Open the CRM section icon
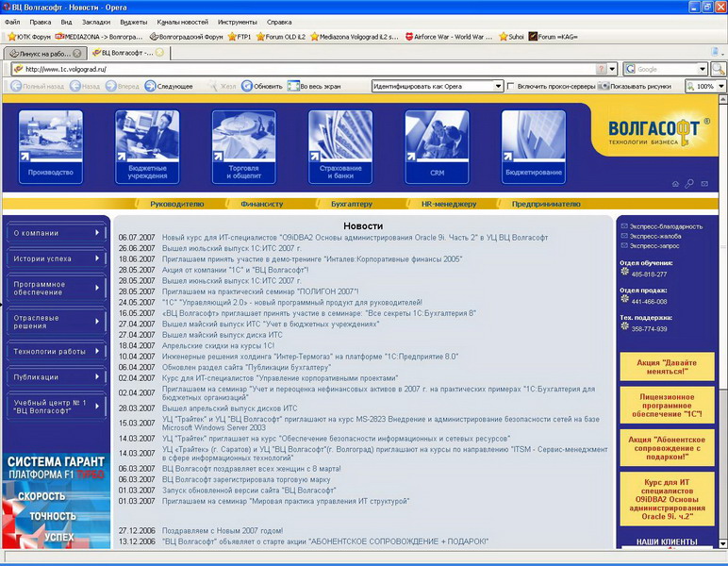Screen dimensions: 728x566 [x=437, y=147]
